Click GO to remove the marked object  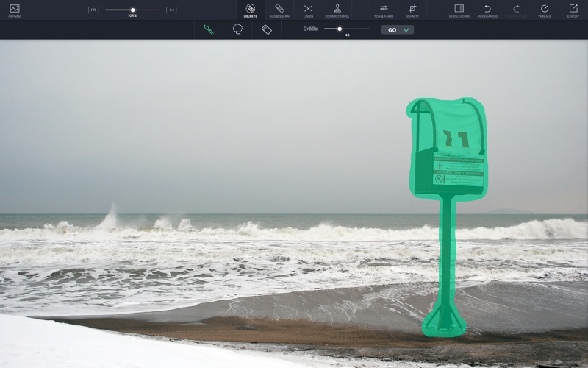398,30
